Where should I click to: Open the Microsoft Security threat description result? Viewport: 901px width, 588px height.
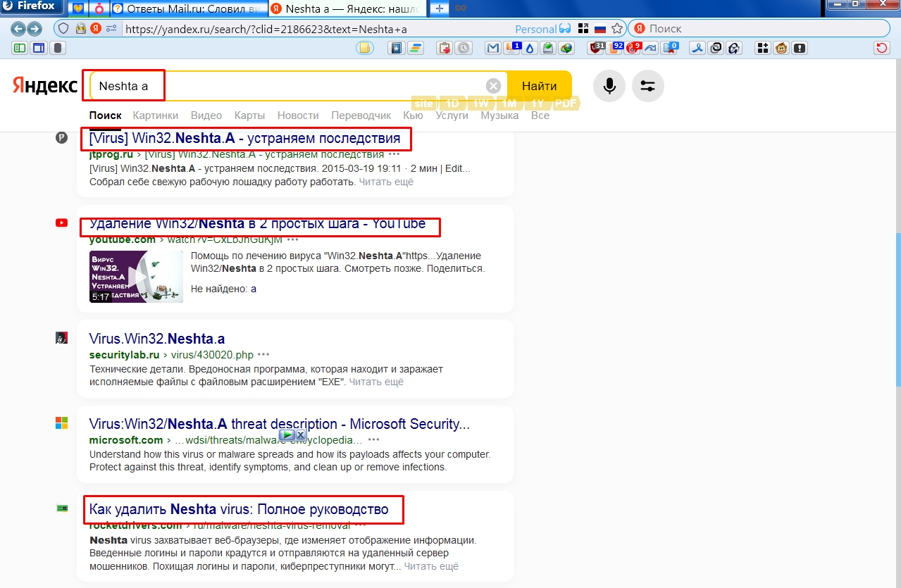pos(280,424)
